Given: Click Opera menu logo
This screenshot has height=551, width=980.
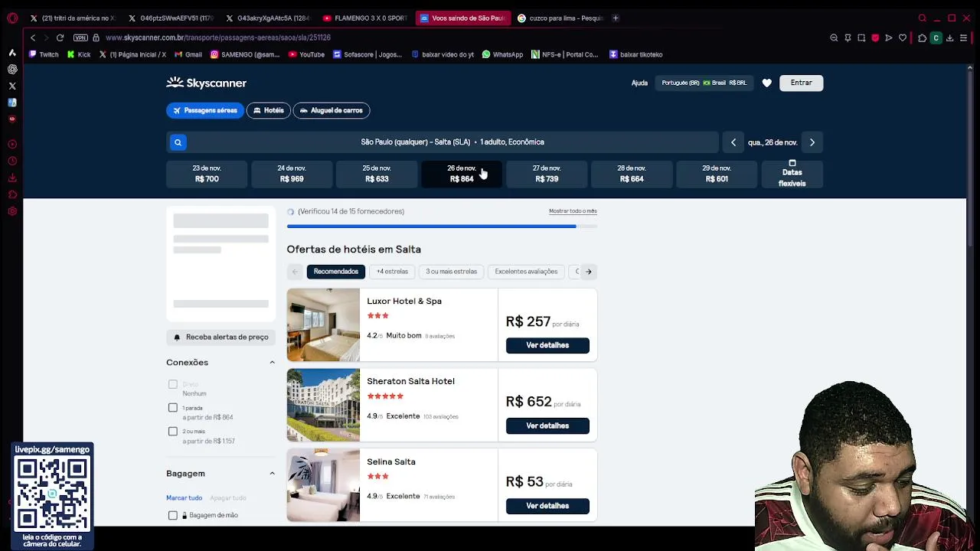Looking at the screenshot, I should click(x=12, y=18).
